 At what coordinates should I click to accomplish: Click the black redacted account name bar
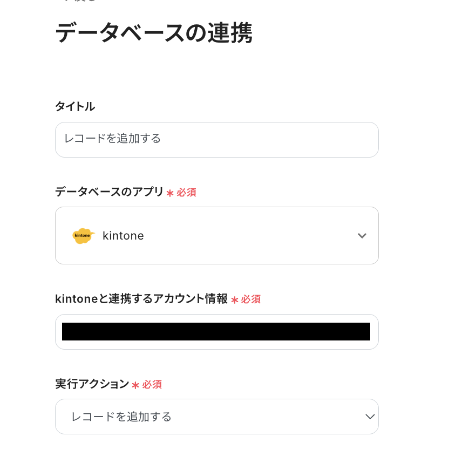[x=216, y=331]
